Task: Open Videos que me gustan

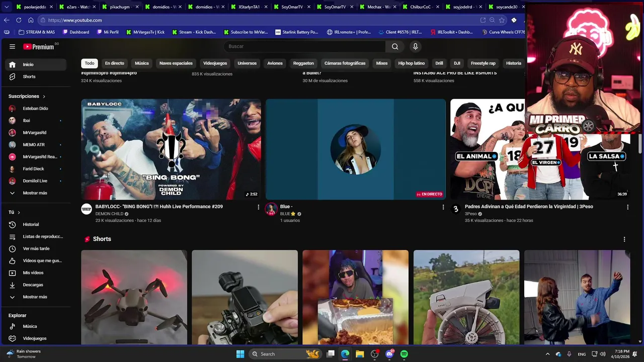Action: [36, 260]
